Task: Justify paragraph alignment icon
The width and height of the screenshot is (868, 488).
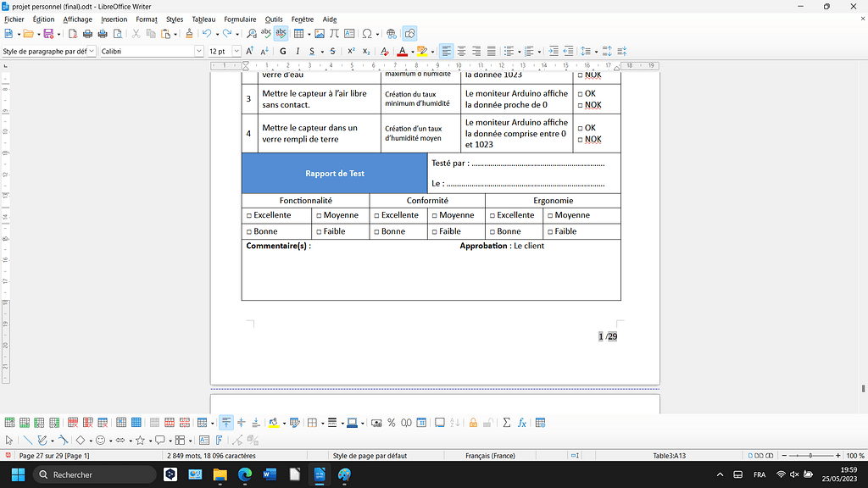Action: click(491, 51)
